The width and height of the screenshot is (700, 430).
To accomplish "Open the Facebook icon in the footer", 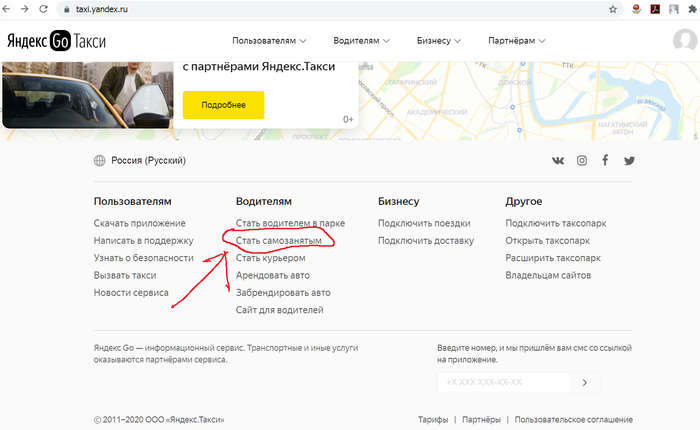I will click(605, 161).
